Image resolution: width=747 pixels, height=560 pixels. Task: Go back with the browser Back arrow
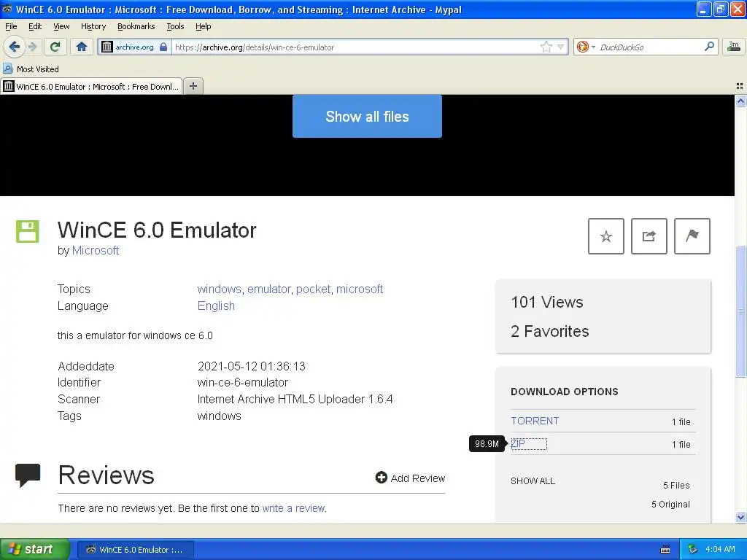(15, 47)
